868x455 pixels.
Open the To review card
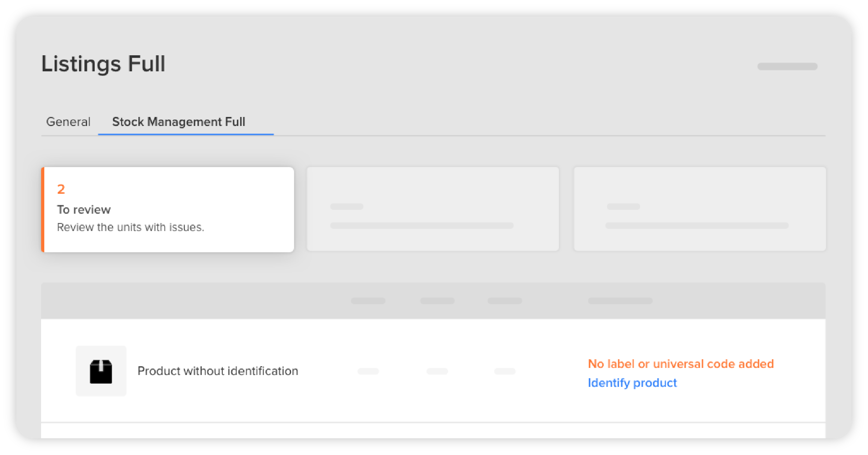pyautogui.click(x=168, y=210)
